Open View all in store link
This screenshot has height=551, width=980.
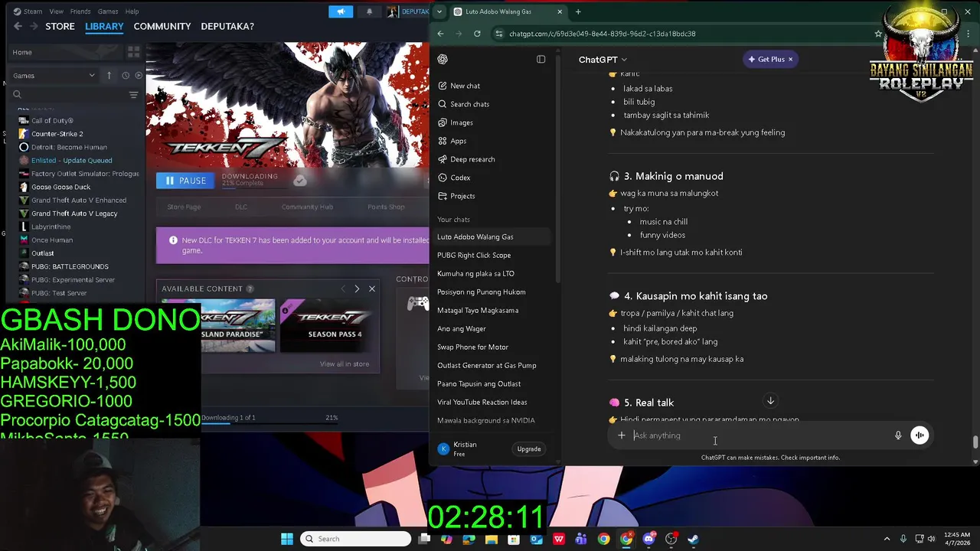(x=345, y=364)
